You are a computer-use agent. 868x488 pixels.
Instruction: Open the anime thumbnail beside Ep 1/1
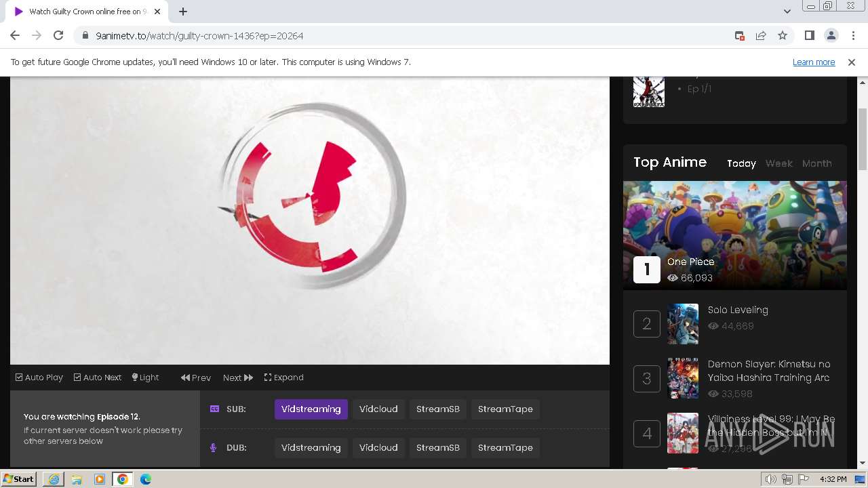tap(649, 92)
